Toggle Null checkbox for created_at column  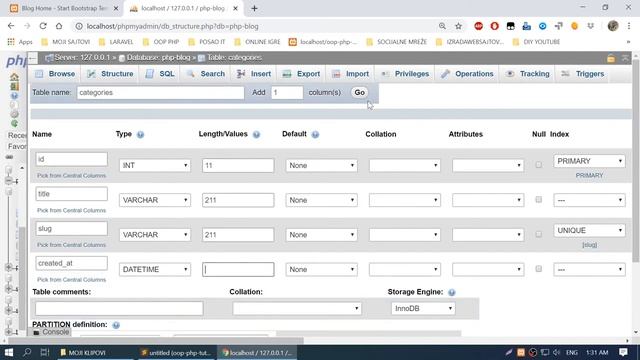click(x=538, y=269)
